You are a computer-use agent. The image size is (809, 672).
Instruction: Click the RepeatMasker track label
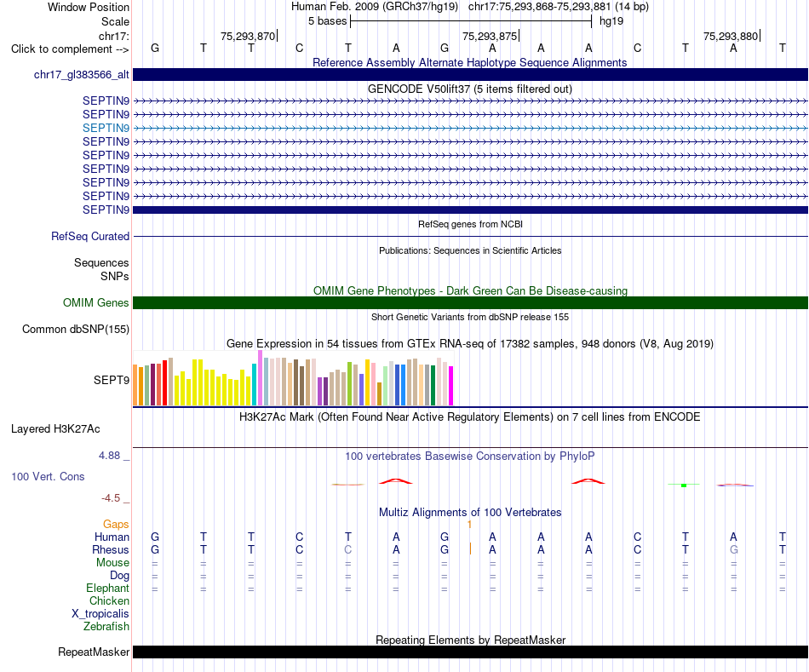point(94,652)
